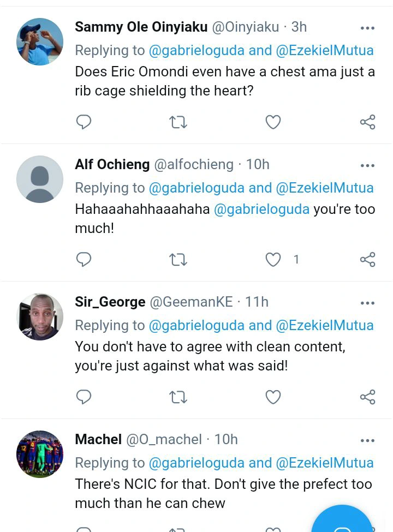393x532 pixels.
Task: Like Alf Ochieng's tweet
Action: [x=273, y=259]
